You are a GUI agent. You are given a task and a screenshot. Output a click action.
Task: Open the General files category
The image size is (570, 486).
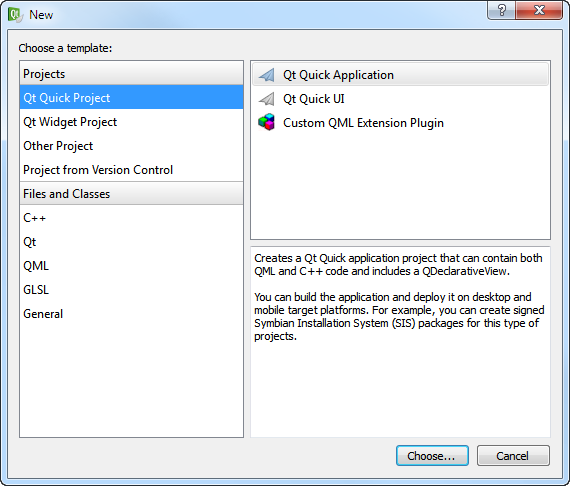[131, 314]
